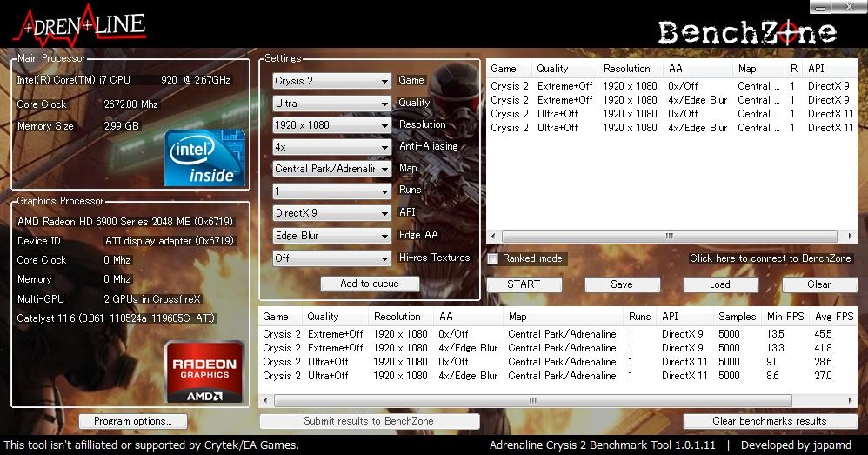Click Submit results to BenchZone

(370, 421)
